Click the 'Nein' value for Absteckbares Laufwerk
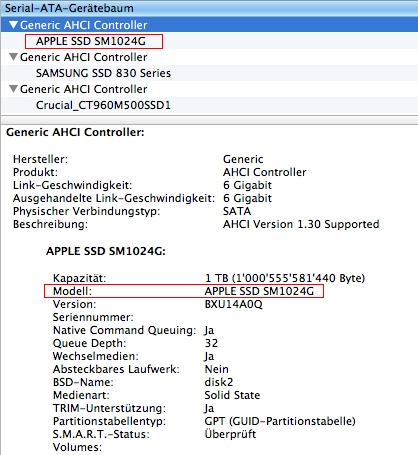The height and width of the screenshot is (455, 418). [217, 369]
